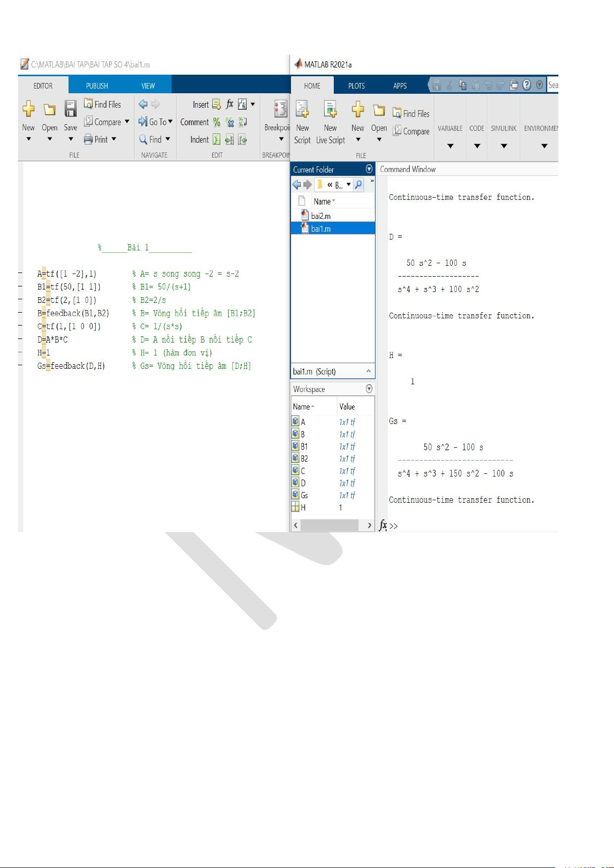The image size is (614, 868).
Task: Select variable Gs in the Workspace
Action: [304, 495]
